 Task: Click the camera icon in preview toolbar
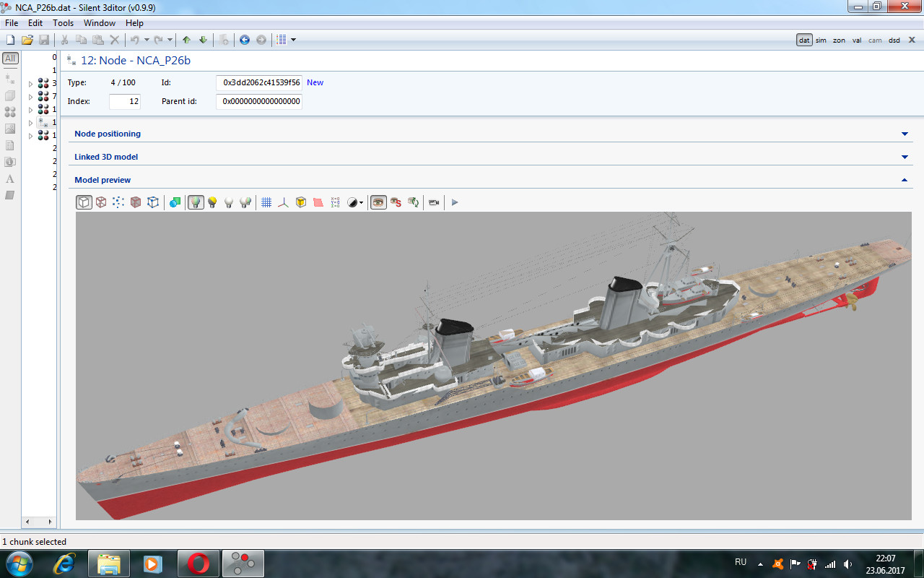pos(434,203)
